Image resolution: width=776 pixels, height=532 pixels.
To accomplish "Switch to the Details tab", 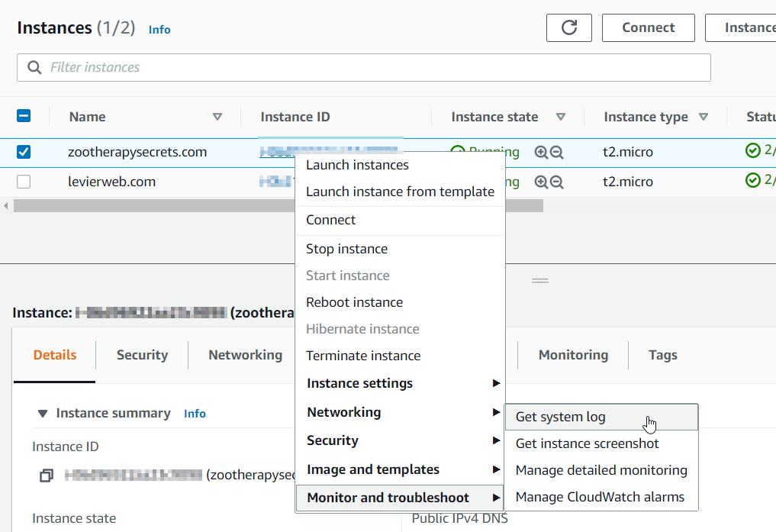I will pos(55,356).
